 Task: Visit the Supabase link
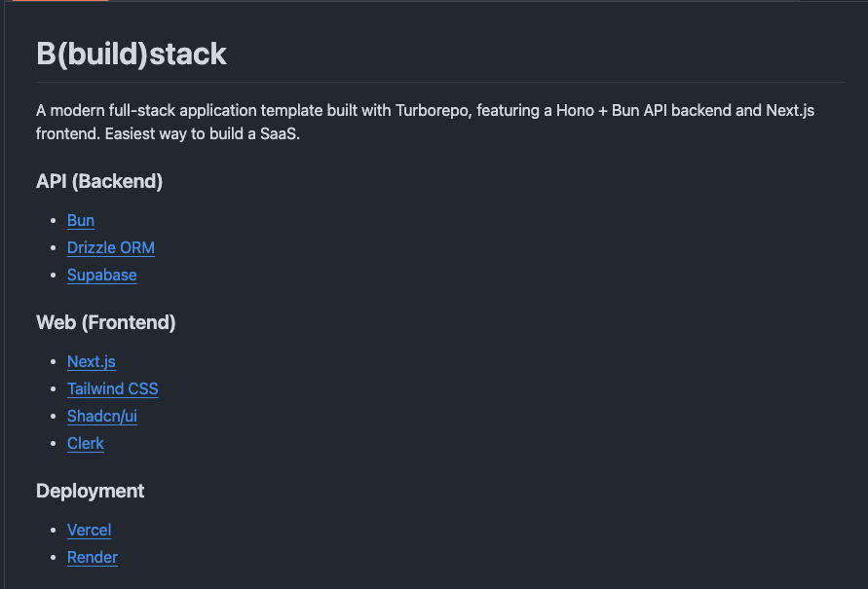pos(102,275)
